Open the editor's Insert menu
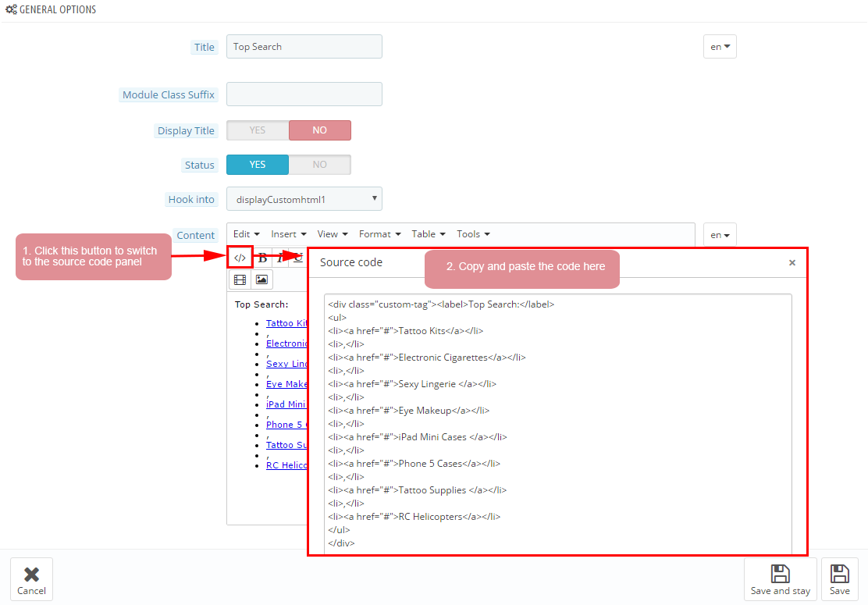The width and height of the screenshot is (868, 605). pos(288,234)
